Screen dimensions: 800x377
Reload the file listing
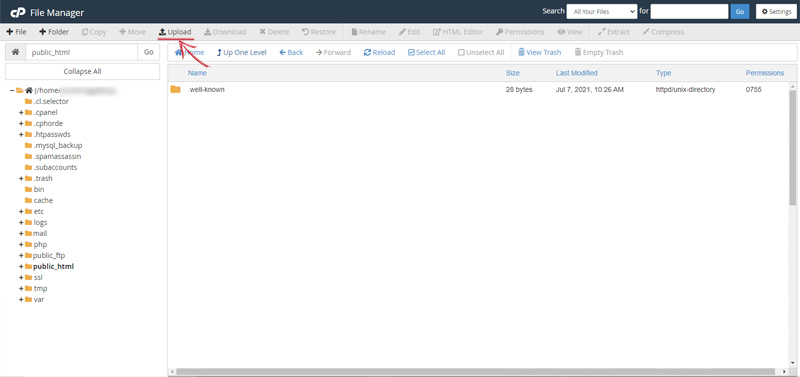point(379,52)
